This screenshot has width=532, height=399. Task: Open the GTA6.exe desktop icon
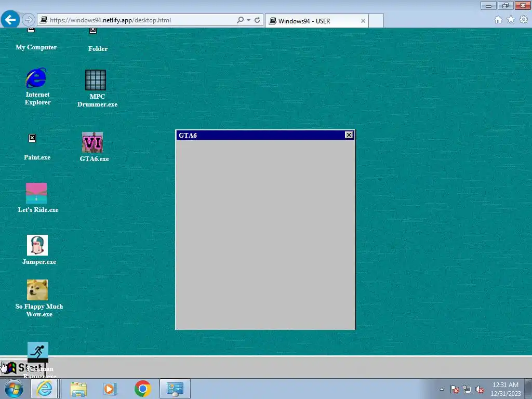(92, 142)
